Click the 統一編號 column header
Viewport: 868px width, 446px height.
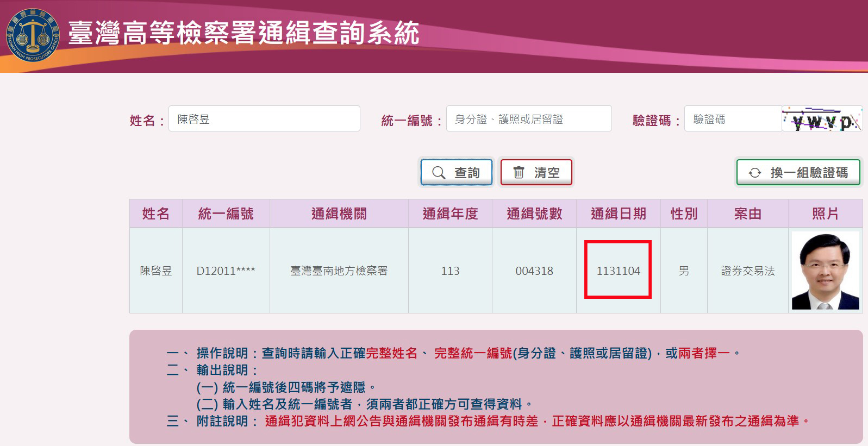coord(226,214)
